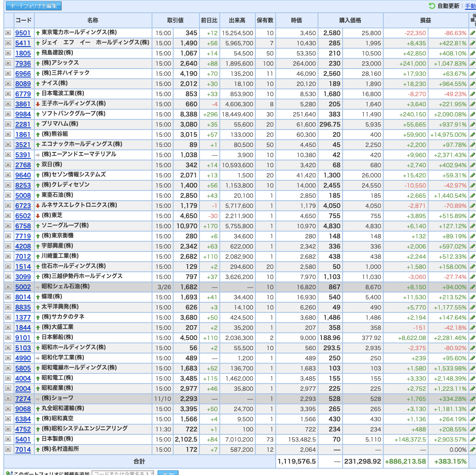Delete the 5411 row using its X icon
Image resolution: width=476 pixels, height=475 pixels.
click(x=8, y=43)
